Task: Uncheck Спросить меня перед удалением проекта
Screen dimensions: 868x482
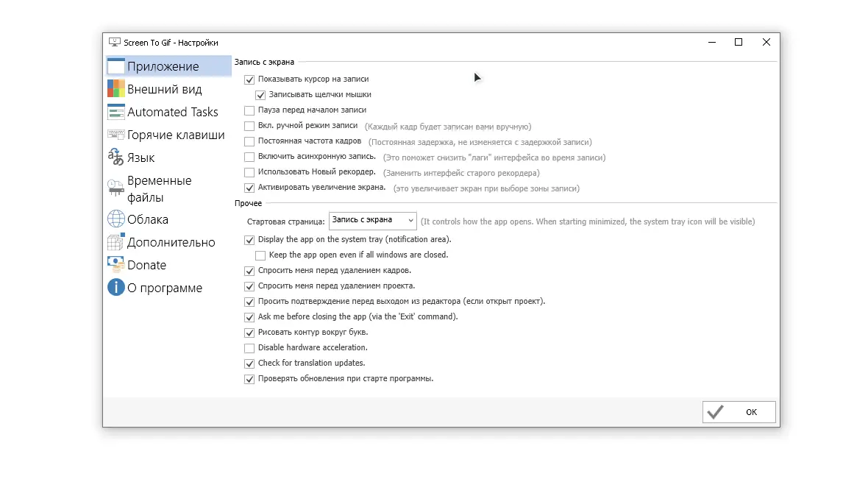Action: (x=249, y=287)
